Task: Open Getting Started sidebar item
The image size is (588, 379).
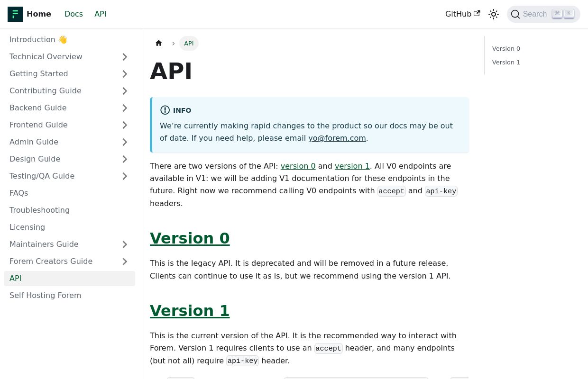Action: tap(59, 74)
